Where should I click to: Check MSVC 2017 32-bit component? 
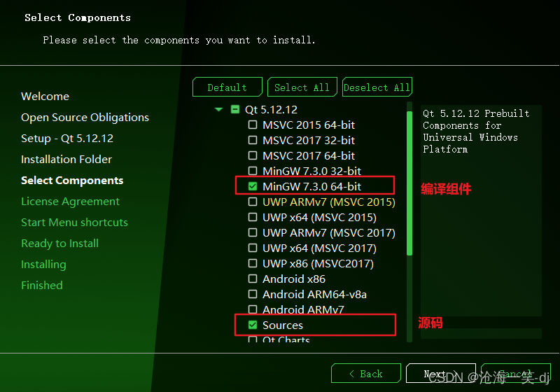253,140
